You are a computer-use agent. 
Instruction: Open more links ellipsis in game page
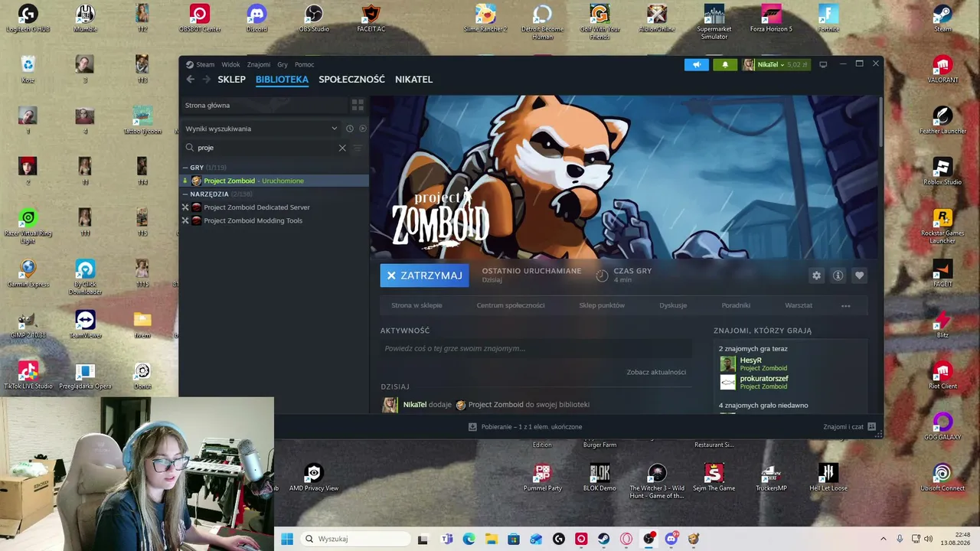[x=846, y=305]
